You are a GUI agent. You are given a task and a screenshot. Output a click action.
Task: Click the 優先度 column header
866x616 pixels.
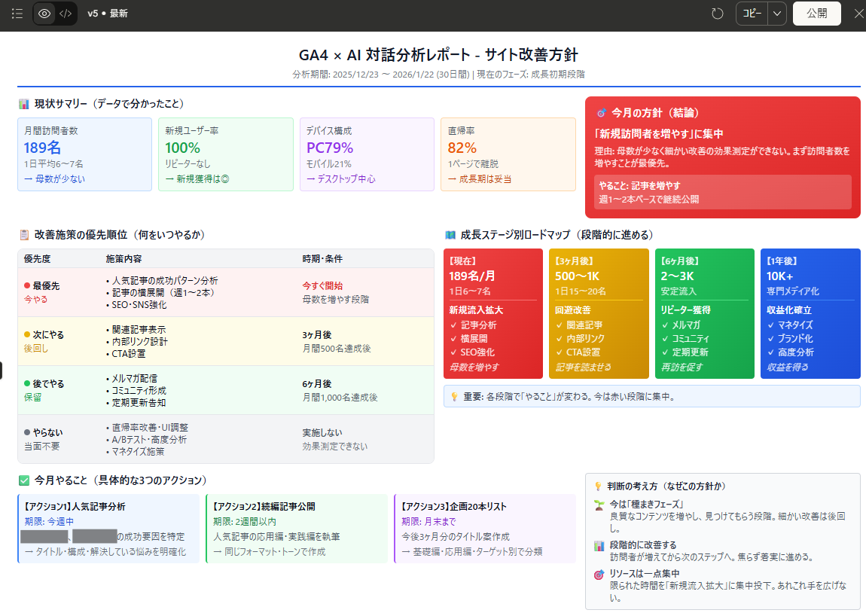[37, 258]
